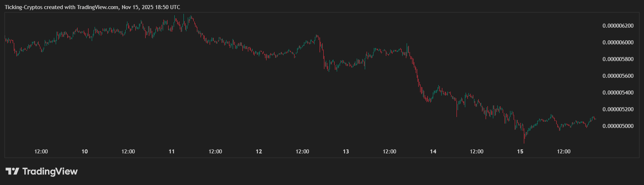
Task: Click the 12:00 label between 10 and 11
Action: [x=128, y=152]
